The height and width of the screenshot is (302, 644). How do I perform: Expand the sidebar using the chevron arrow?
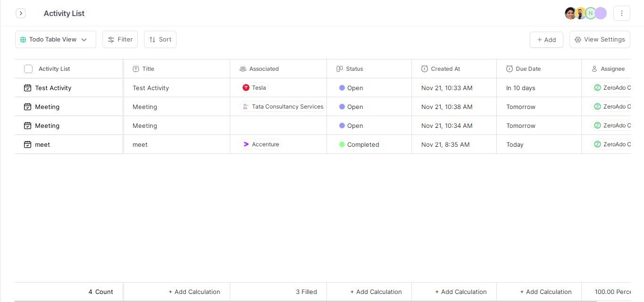coord(21,13)
